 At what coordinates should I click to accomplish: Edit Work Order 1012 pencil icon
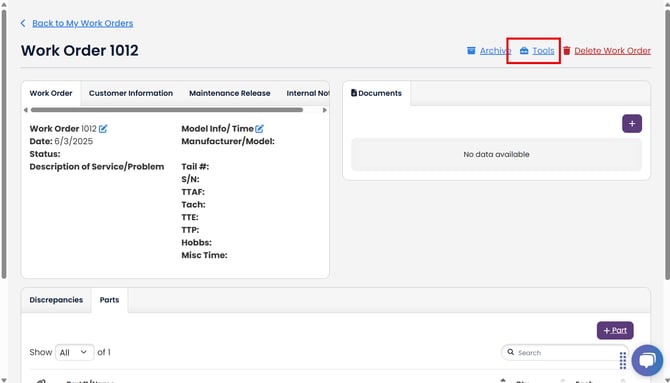click(x=103, y=128)
